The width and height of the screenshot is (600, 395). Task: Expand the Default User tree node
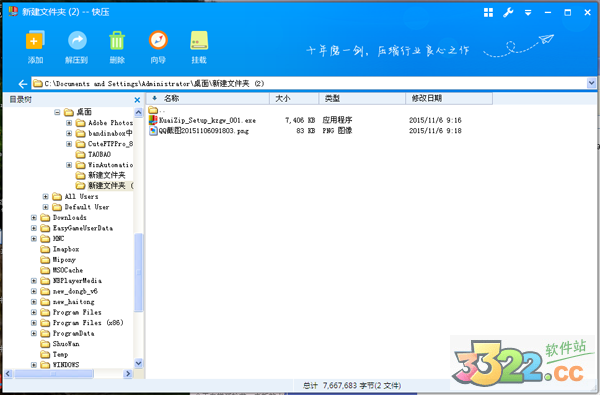(46, 207)
